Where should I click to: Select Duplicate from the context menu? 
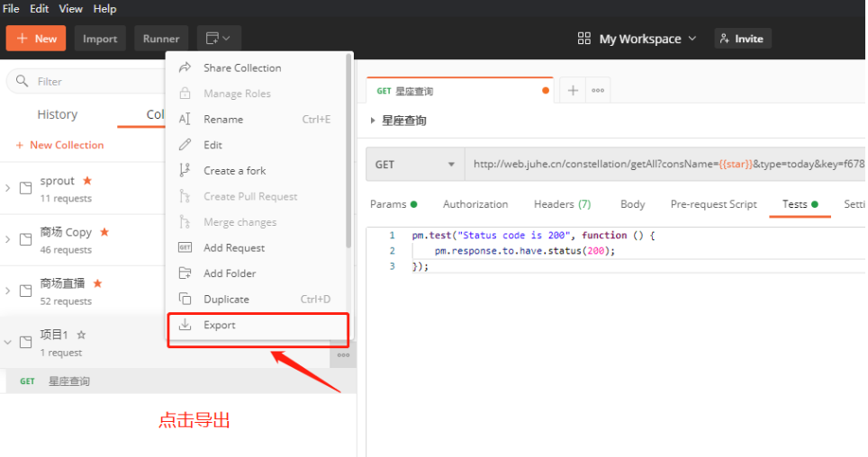[x=258, y=299]
